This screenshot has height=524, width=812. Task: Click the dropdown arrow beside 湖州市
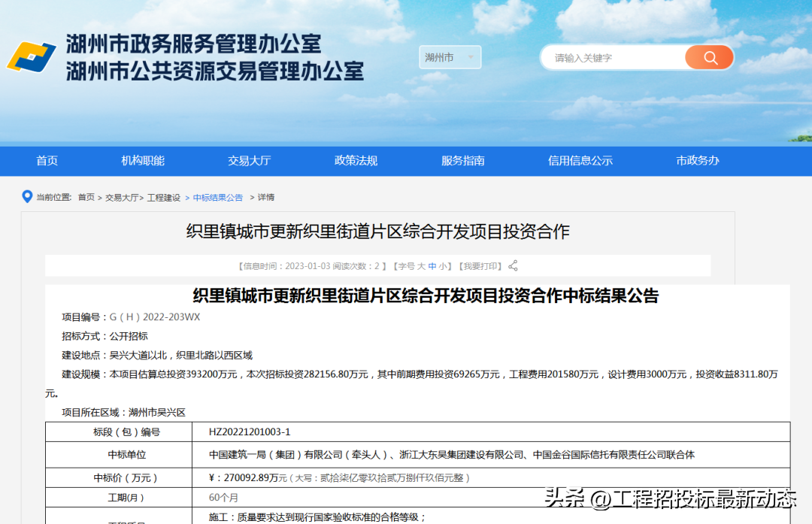pyautogui.click(x=471, y=57)
